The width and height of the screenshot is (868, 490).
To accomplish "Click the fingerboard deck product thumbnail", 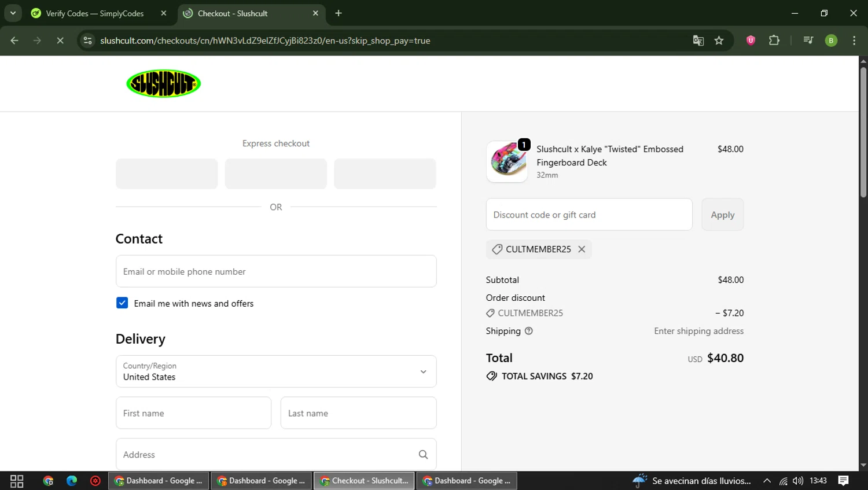I will (x=507, y=161).
